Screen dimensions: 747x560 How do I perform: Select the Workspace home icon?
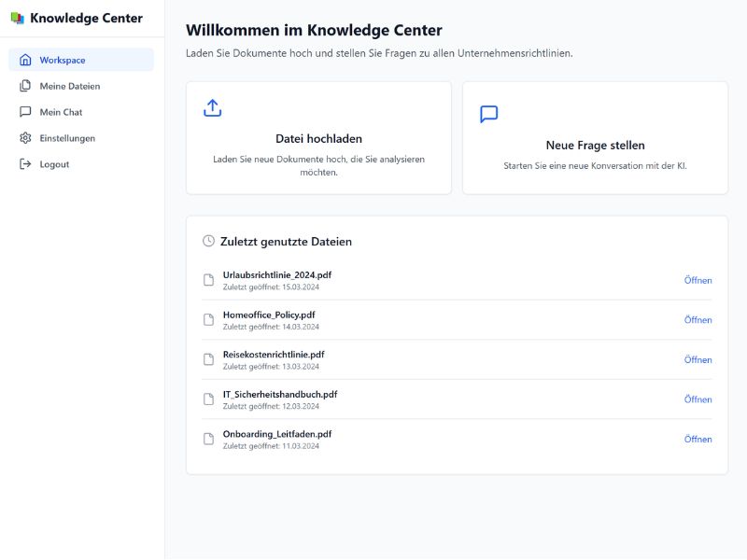[x=23, y=61]
